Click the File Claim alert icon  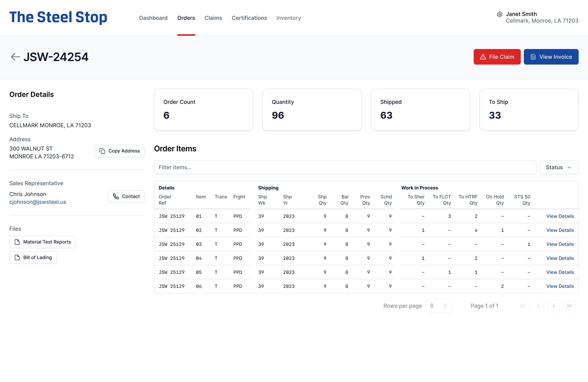coord(483,57)
